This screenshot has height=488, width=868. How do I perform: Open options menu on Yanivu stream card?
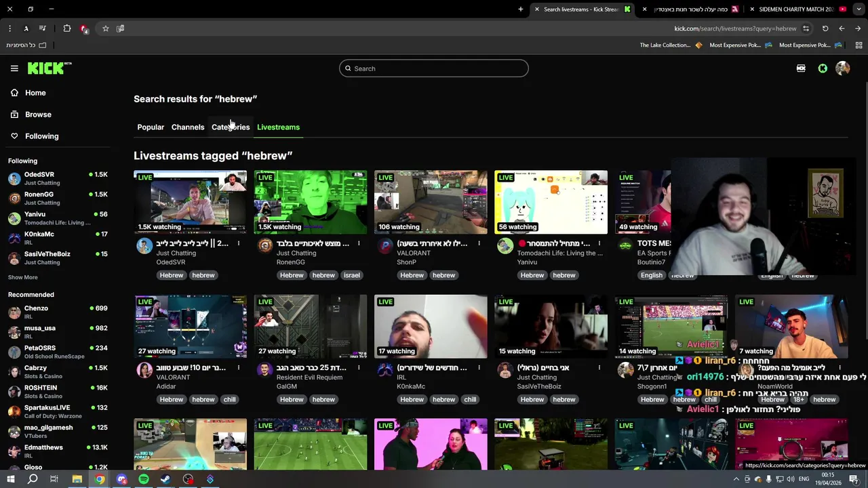599,243
